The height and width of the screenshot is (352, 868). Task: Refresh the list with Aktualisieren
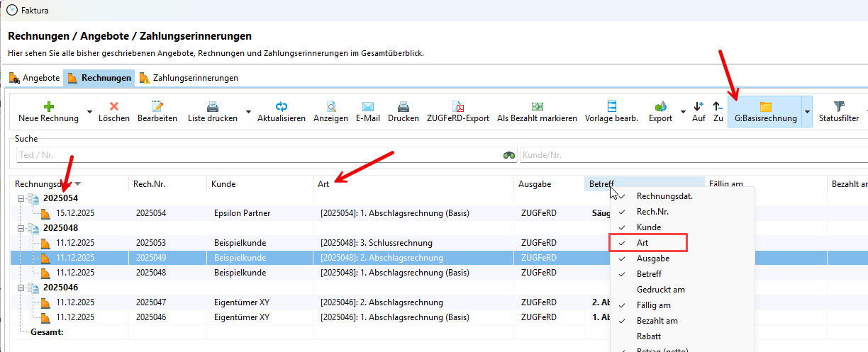281,107
